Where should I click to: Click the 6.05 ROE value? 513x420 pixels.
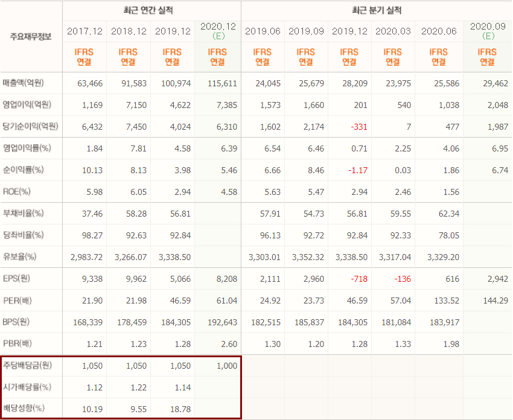(x=139, y=192)
